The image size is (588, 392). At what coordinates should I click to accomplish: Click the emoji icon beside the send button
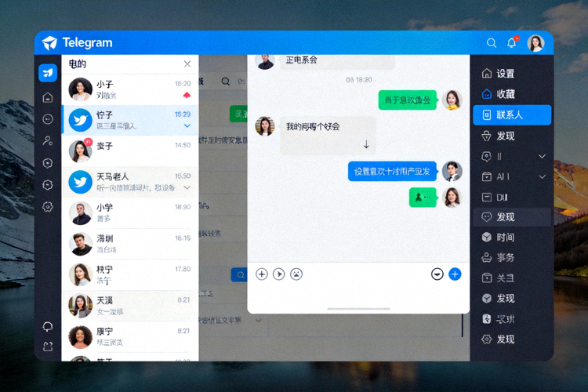pos(437,274)
